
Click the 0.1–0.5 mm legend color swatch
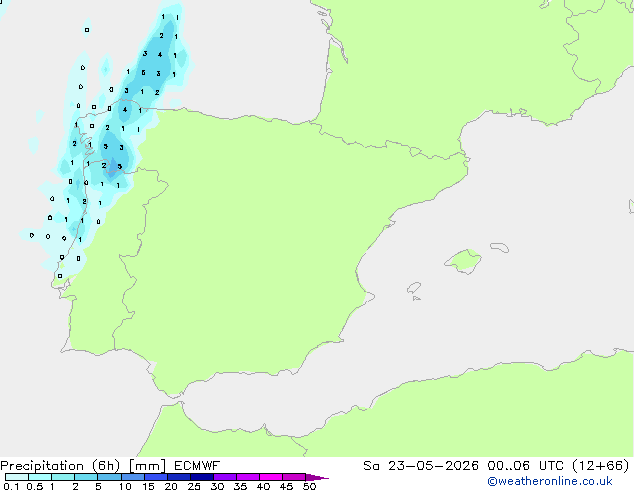pos(17,477)
